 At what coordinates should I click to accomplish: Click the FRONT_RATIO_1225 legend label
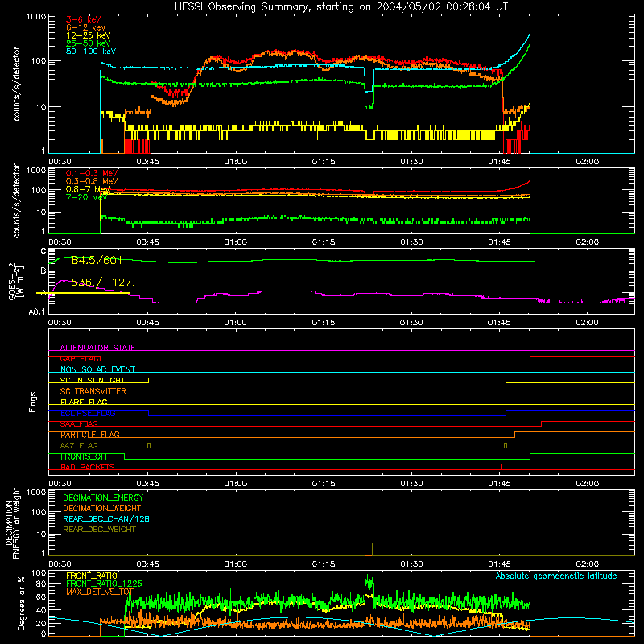pyautogui.click(x=104, y=584)
